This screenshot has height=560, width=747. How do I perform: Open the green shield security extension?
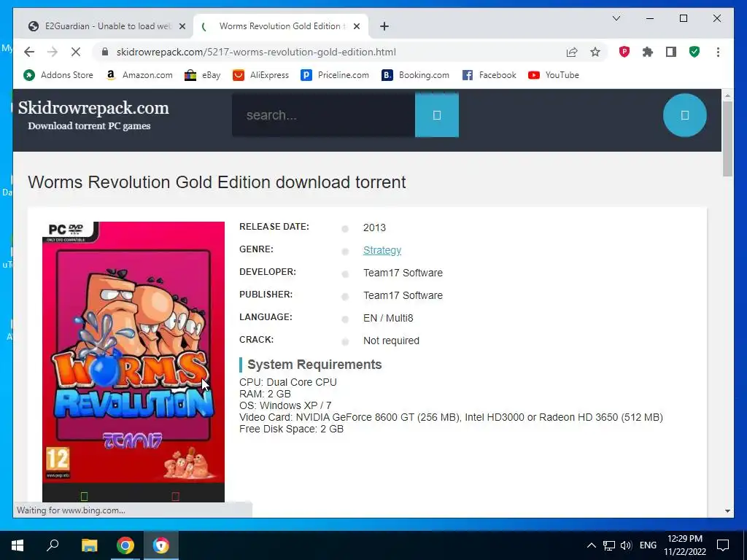pyautogui.click(x=694, y=52)
